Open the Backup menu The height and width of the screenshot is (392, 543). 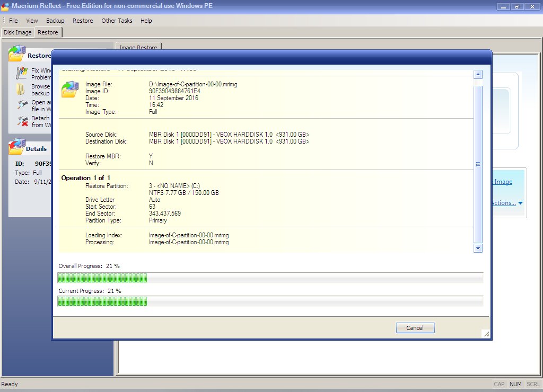[55, 21]
